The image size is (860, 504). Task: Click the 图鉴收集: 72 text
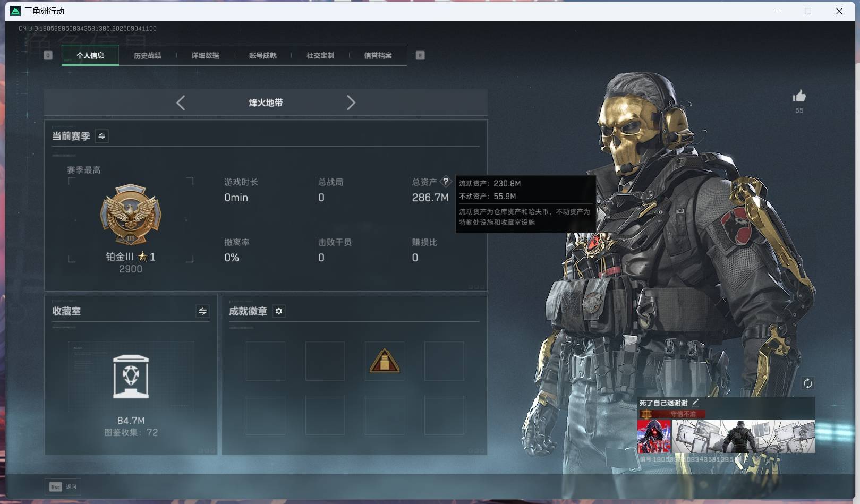coord(131,433)
